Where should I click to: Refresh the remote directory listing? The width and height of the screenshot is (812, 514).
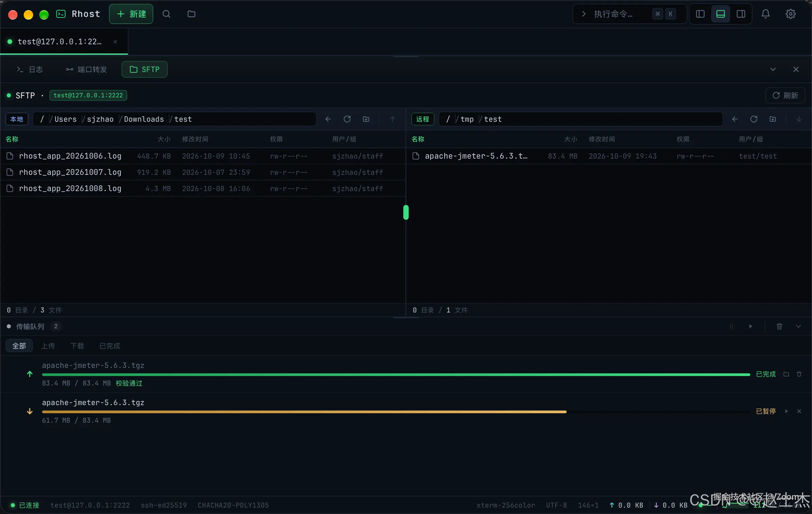(x=754, y=119)
